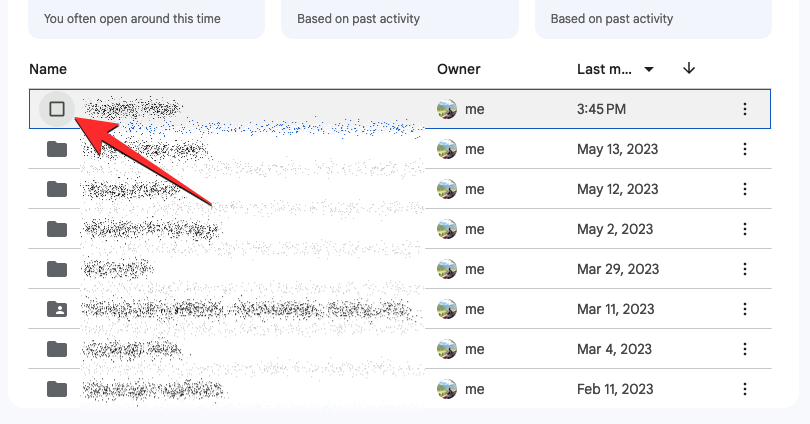810x424 pixels.
Task: Click the folder icon on Feb 11, 2023 row
Action: point(57,389)
